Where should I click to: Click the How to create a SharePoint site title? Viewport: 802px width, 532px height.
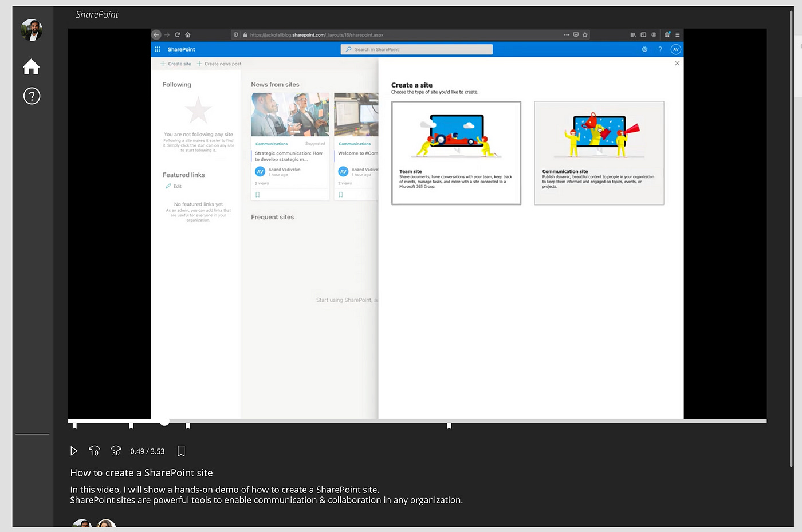coord(141,473)
